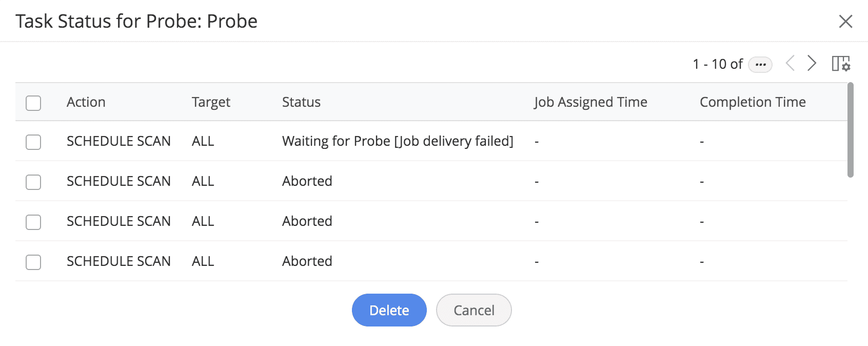Sort by the Status column header
This screenshot has width=868, height=346.
(301, 102)
